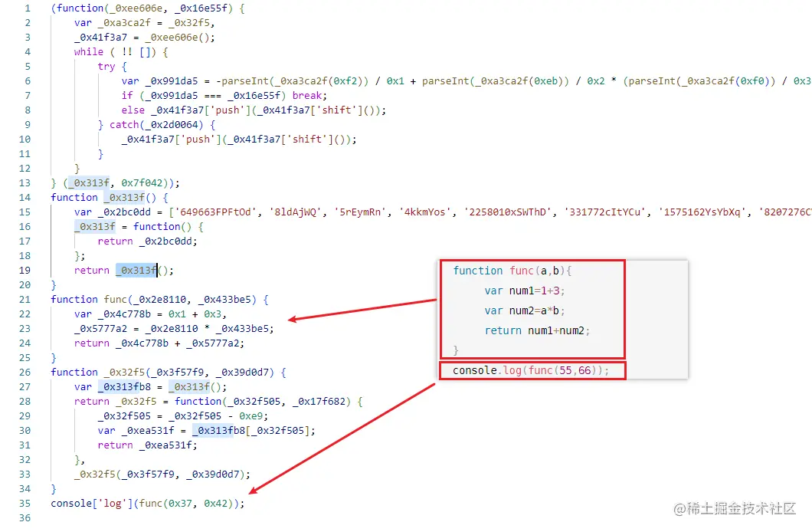Click variable _0x991da5 declaration on line 6
This screenshot has height=532, width=812.
point(172,81)
